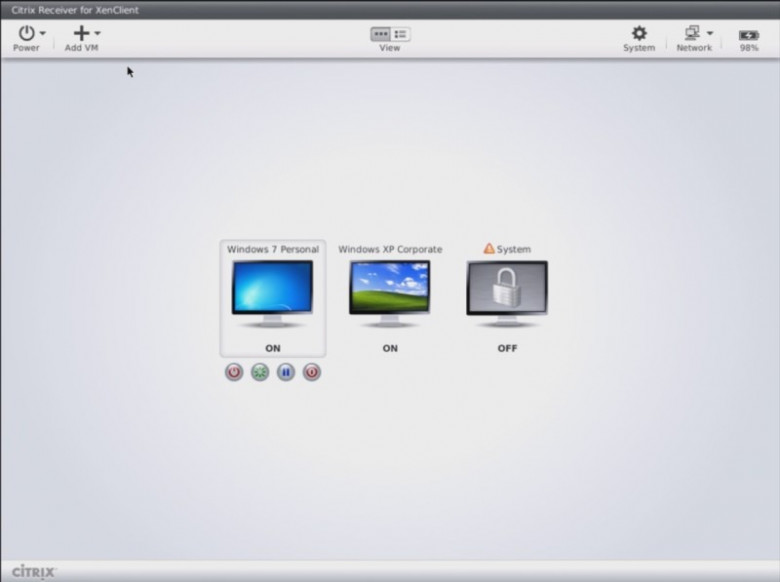Click the Add VM label text
The image size is (780, 582).
[x=82, y=48]
